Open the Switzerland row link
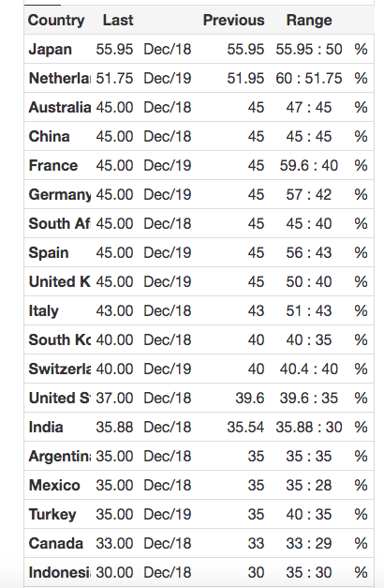The image size is (384, 588). [60, 369]
